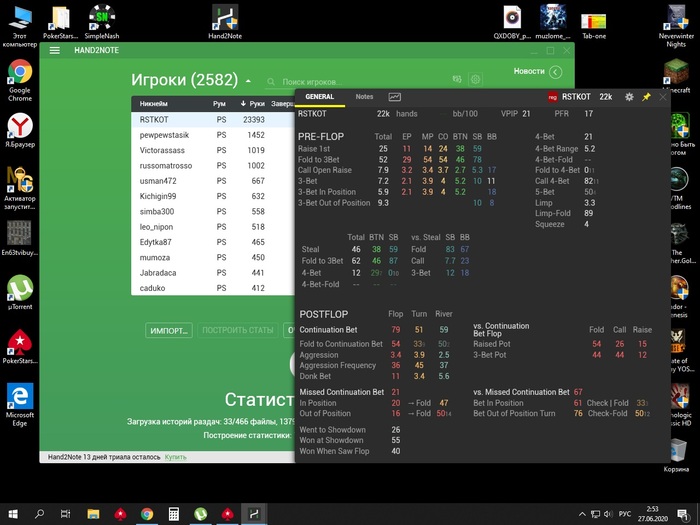Open Microsoft Edge desktop shortcut

(20, 404)
